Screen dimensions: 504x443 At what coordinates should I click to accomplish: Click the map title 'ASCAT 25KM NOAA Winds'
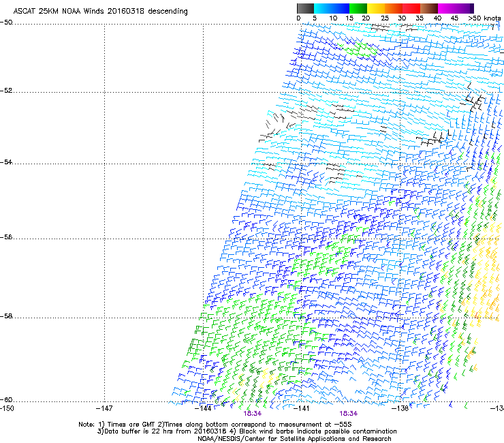point(59,12)
